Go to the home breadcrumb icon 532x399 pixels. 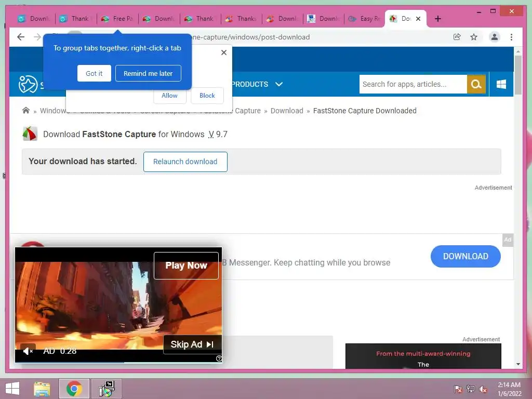pyautogui.click(x=26, y=110)
